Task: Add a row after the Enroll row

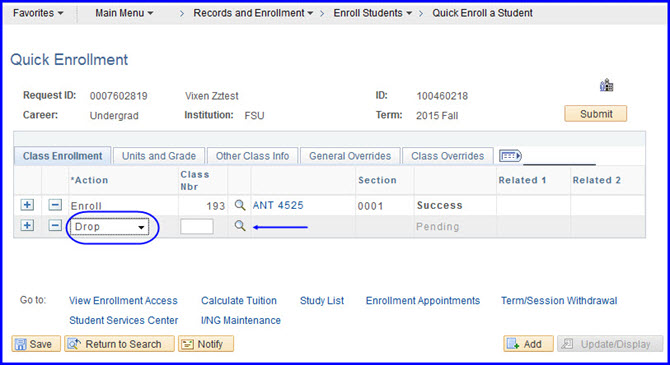Action: click(27, 205)
